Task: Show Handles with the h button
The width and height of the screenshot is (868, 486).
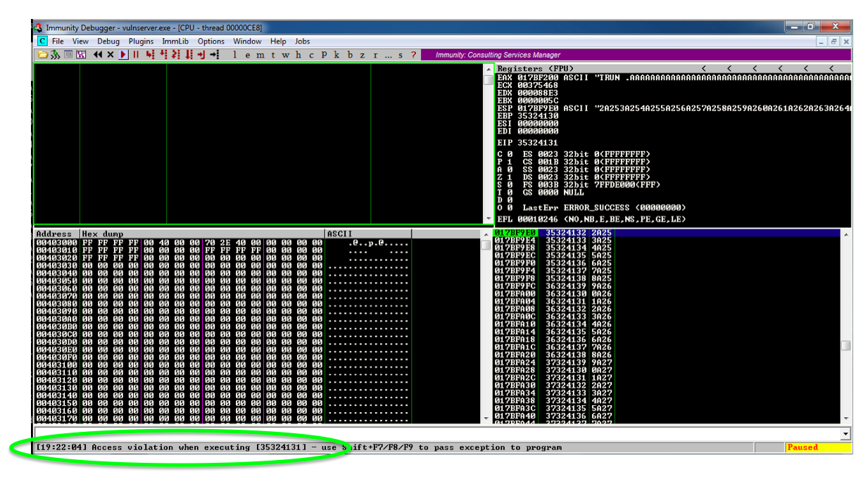Action: tap(298, 55)
